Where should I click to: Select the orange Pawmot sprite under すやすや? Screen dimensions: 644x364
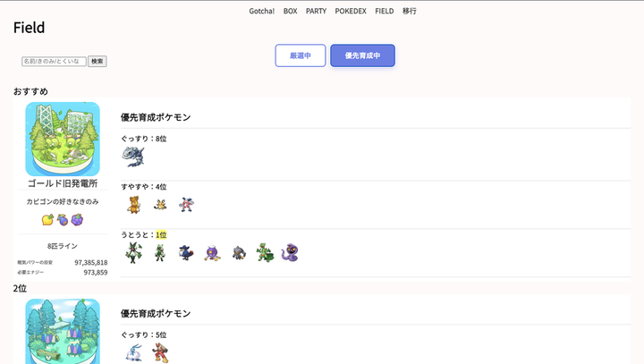pyautogui.click(x=134, y=205)
